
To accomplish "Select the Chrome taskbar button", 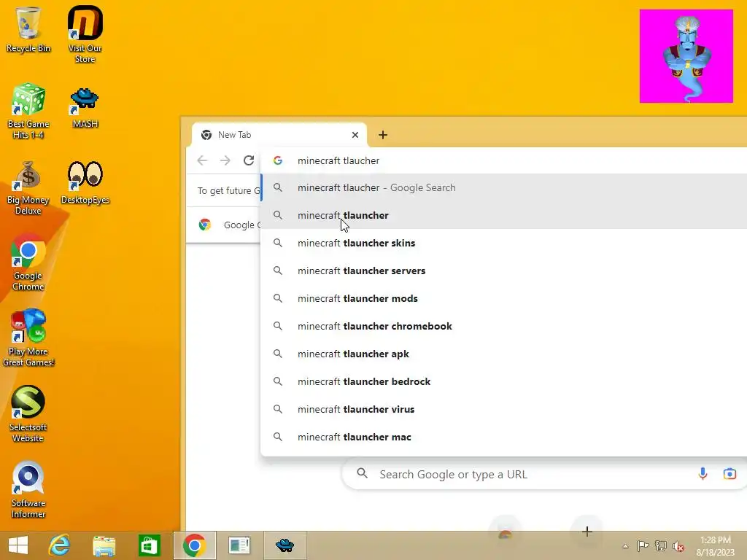I will point(194,545).
